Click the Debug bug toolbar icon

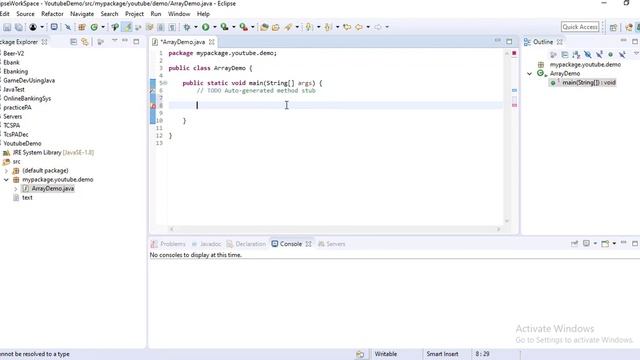coord(187,27)
